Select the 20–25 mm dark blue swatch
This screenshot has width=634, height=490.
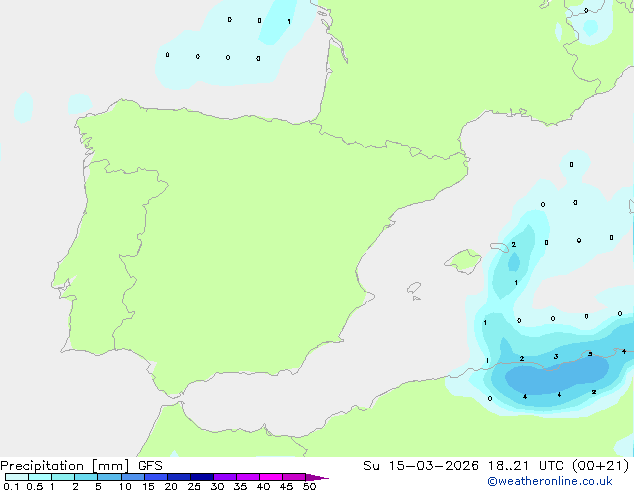tap(179, 477)
